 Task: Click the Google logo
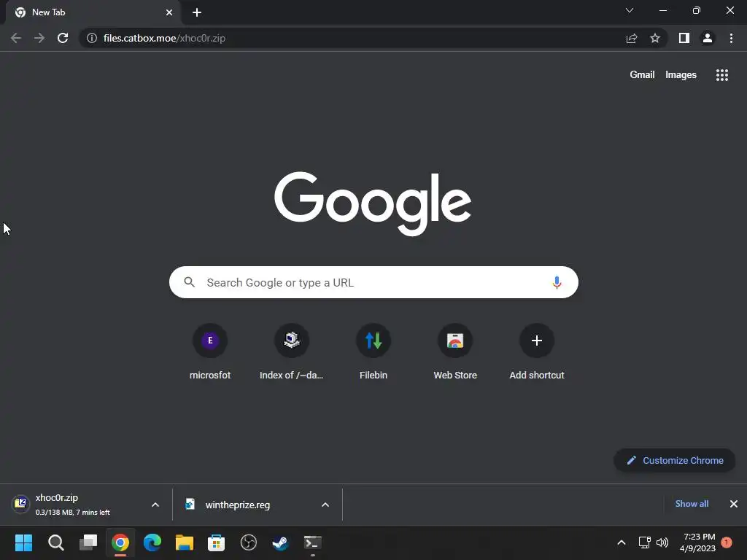(373, 203)
